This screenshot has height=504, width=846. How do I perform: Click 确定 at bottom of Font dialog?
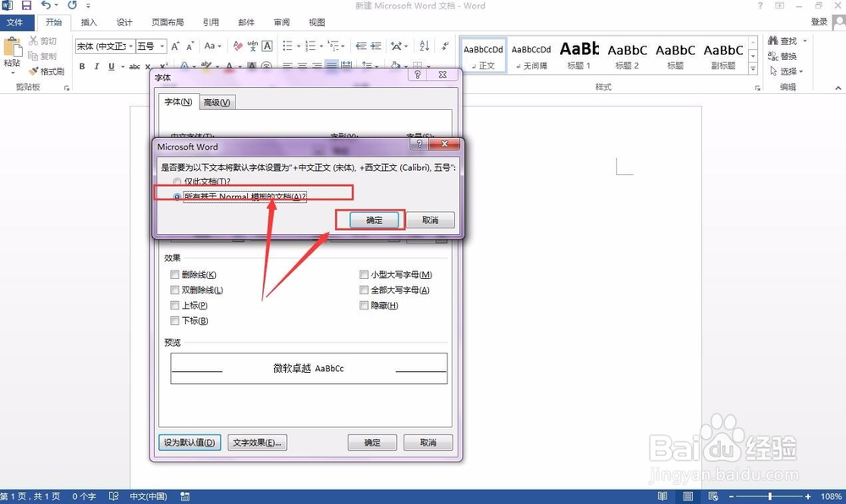(x=372, y=442)
